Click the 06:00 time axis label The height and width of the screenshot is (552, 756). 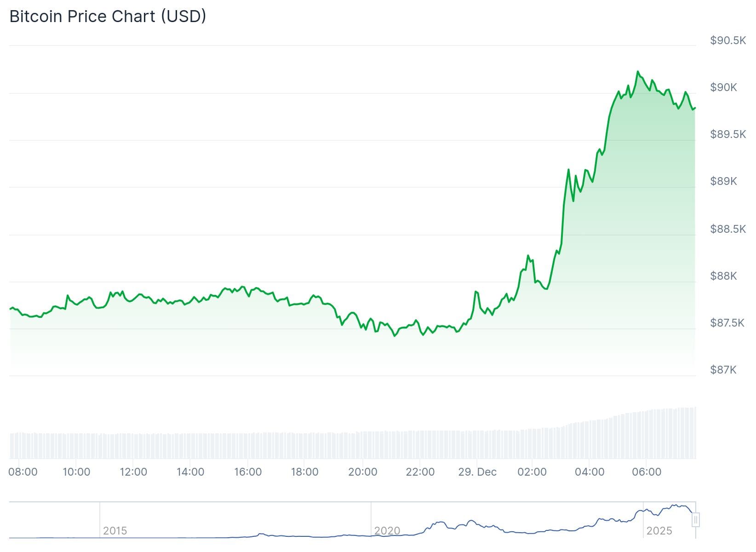pos(647,472)
